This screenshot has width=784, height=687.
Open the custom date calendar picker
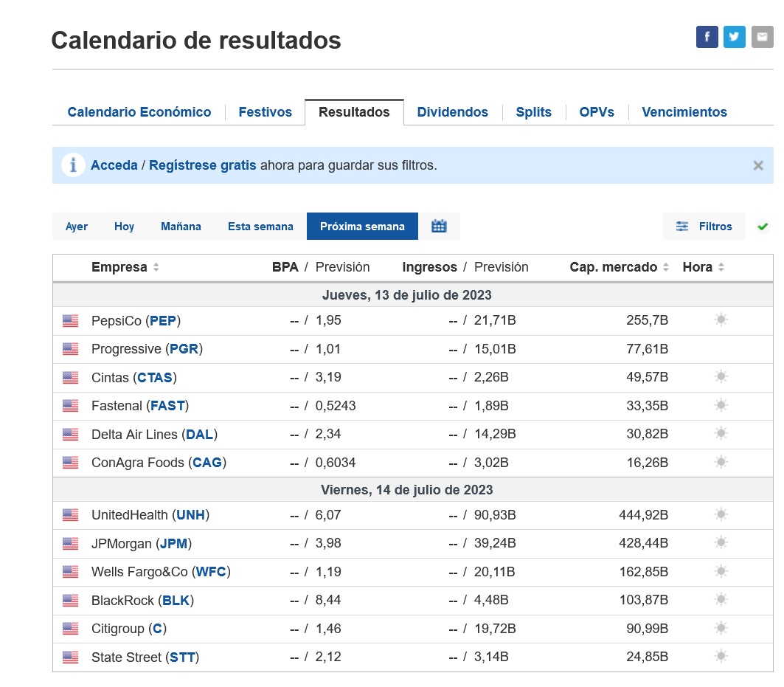pyautogui.click(x=439, y=226)
